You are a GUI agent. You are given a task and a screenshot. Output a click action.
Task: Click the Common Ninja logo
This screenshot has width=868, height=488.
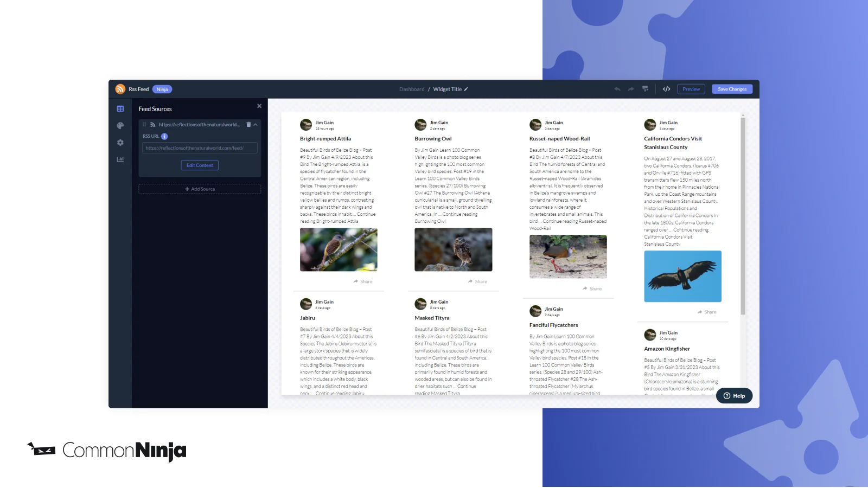107,450
